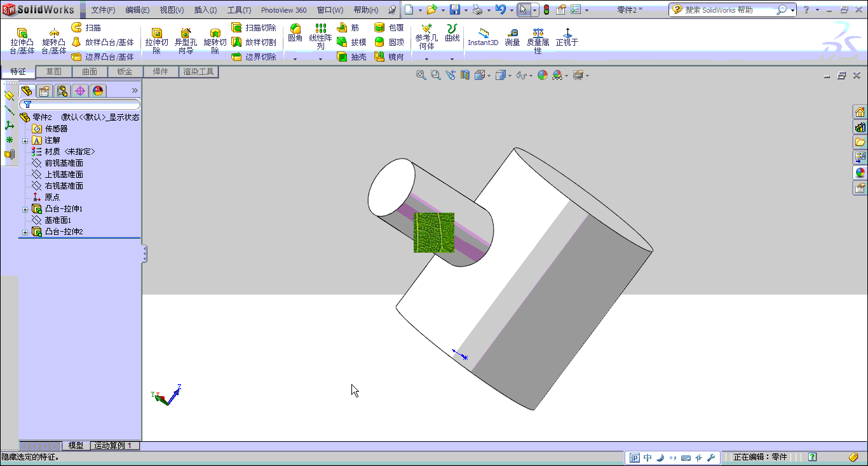Switch to the 草图 sketch tab
The image size is (868, 466).
(x=53, y=72)
